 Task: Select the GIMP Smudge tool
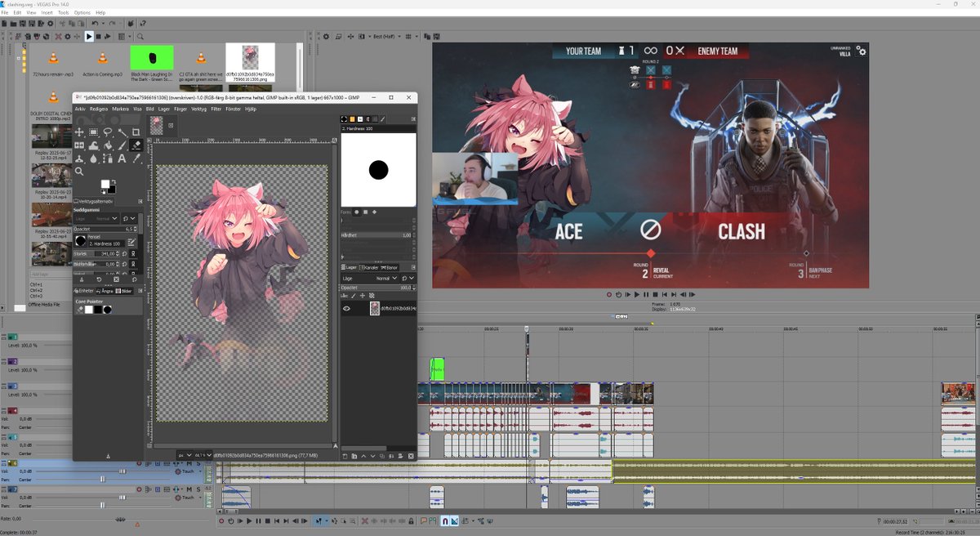(x=93, y=159)
